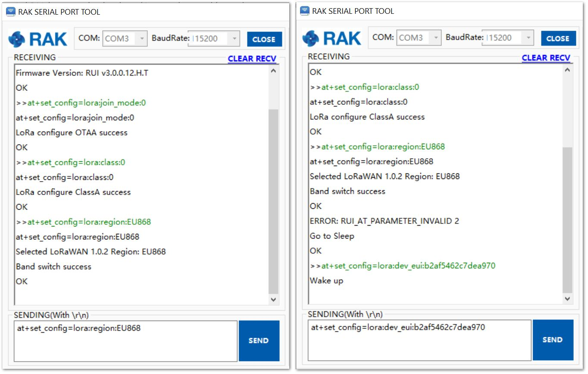The height and width of the screenshot is (374, 588).
Task: Click the sending text field containing dev_eui command
Action: [419, 340]
